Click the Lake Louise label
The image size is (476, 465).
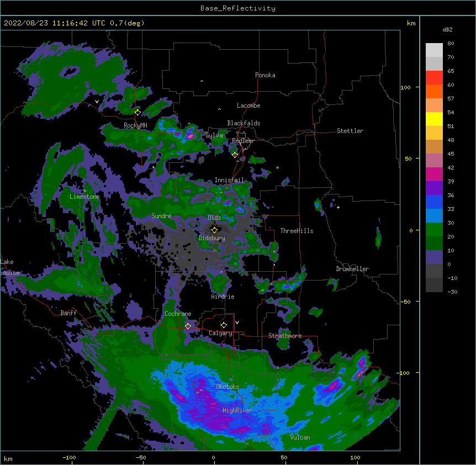(10, 267)
